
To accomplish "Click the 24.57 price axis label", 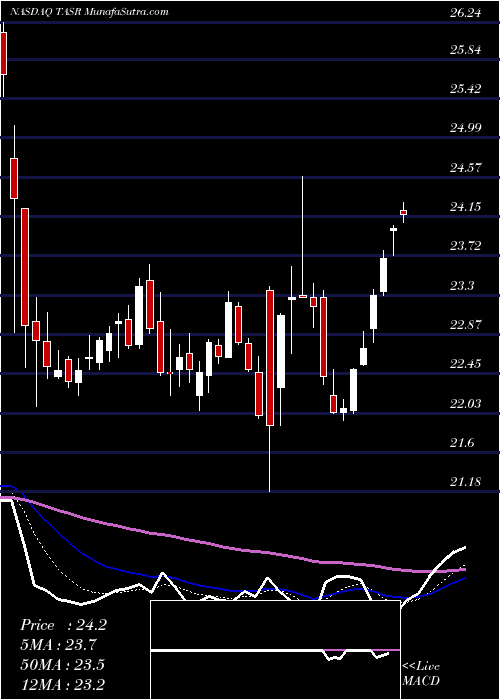I will click(465, 168).
